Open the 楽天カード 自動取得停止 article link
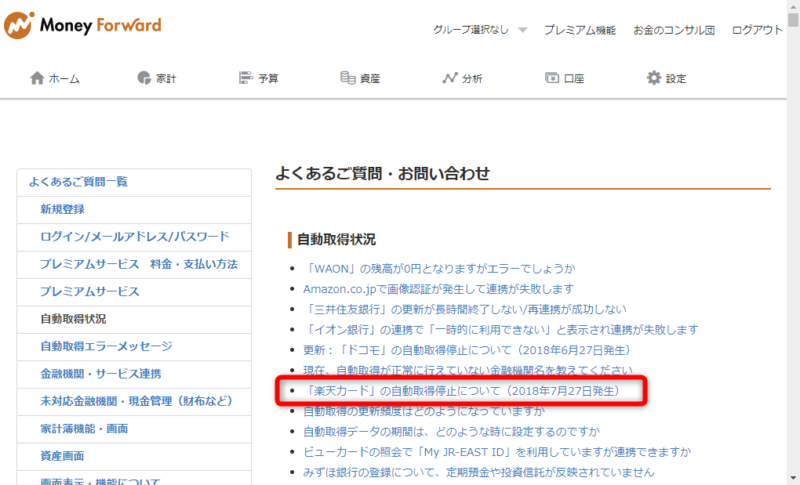The height and width of the screenshot is (485, 800). 461,390
